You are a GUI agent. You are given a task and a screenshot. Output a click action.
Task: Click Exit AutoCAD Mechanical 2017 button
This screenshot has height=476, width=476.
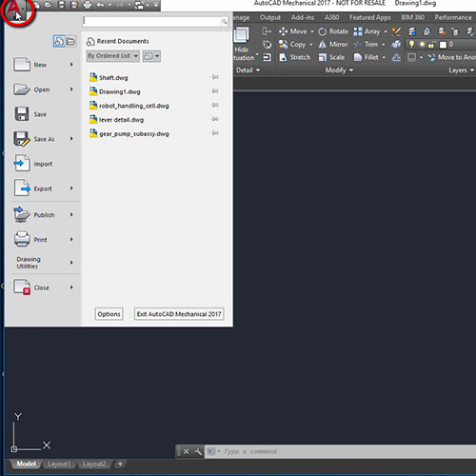(179, 314)
